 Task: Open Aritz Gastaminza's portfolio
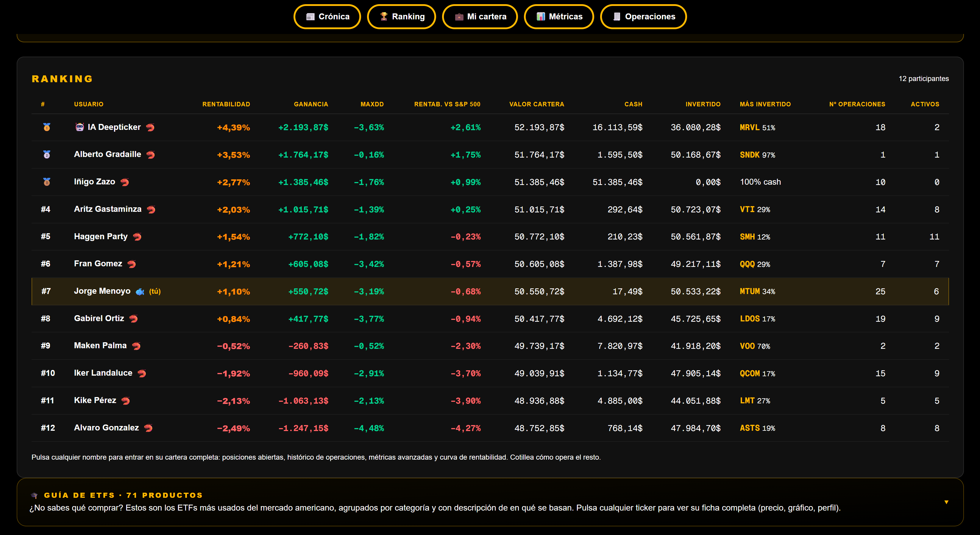tap(108, 209)
